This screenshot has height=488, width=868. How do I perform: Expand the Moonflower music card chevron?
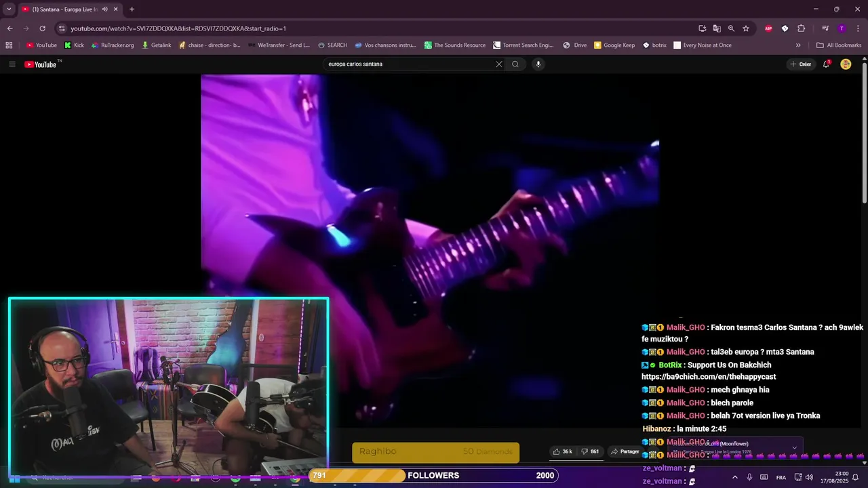pyautogui.click(x=794, y=447)
